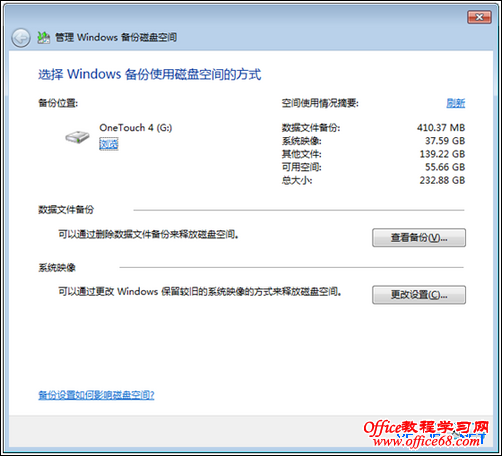Image resolution: width=502 pixels, height=456 pixels.
Task: Open 查看备份(V)... button
Action: point(419,238)
